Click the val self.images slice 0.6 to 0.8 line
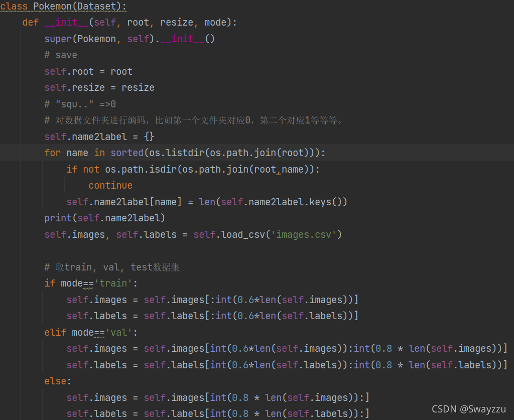The width and height of the screenshot is (514, 420). [287, 349]
